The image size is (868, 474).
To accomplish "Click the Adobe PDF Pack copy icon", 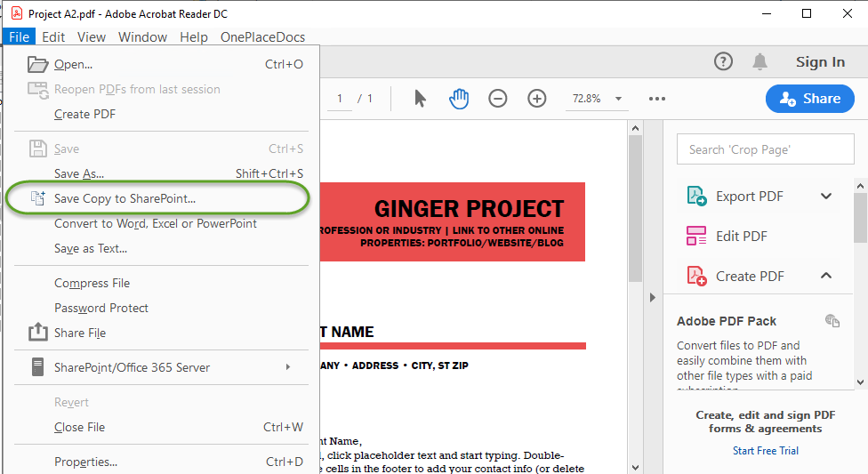I will [832, 321].
